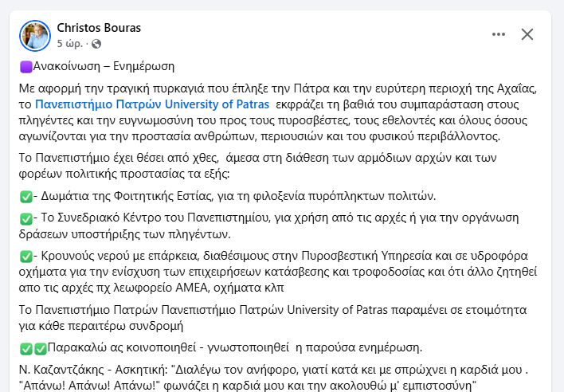The image size is (564, 392).
Task: Open the "5 ώρ." post timestamp
Action: point(70,44)
